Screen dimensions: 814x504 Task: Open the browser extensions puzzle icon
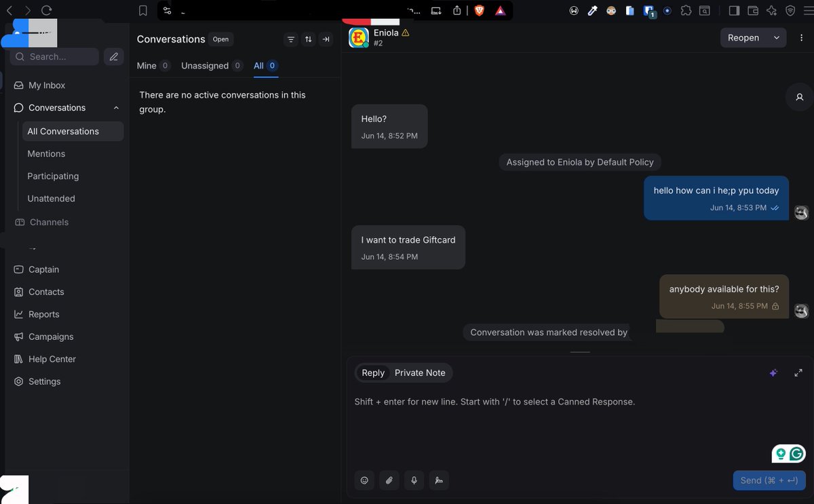click(686, 10)
